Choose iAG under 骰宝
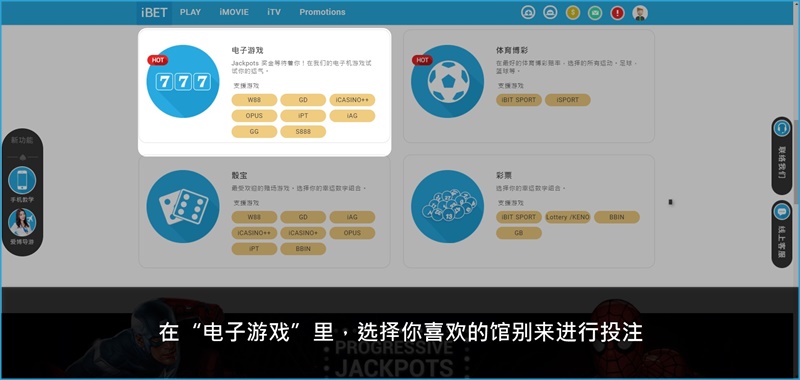The width and height of the screenshot is (800, 380). coord(352,217)
